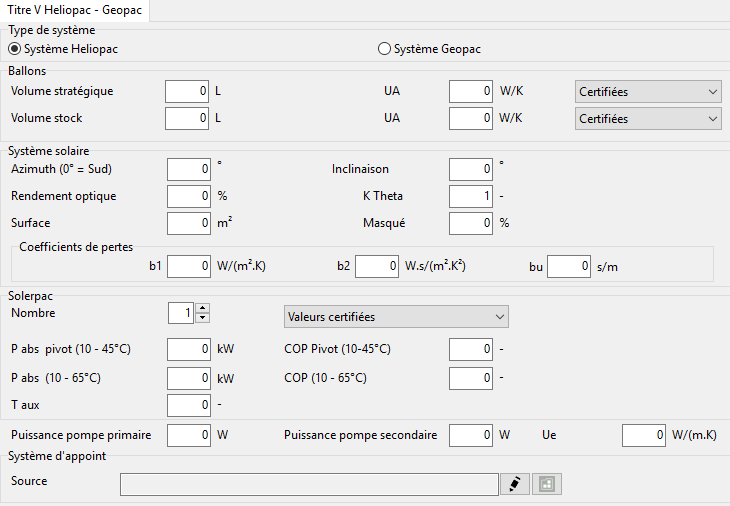Select the bu loss coefficient field
Viewport: 730px width, 506px height.
tap(569, 266)
